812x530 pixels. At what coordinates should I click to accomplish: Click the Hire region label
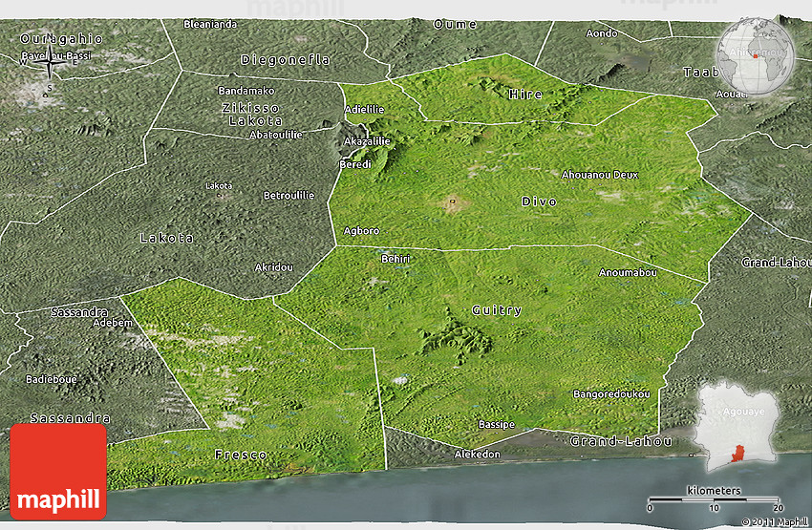(525, 94)
